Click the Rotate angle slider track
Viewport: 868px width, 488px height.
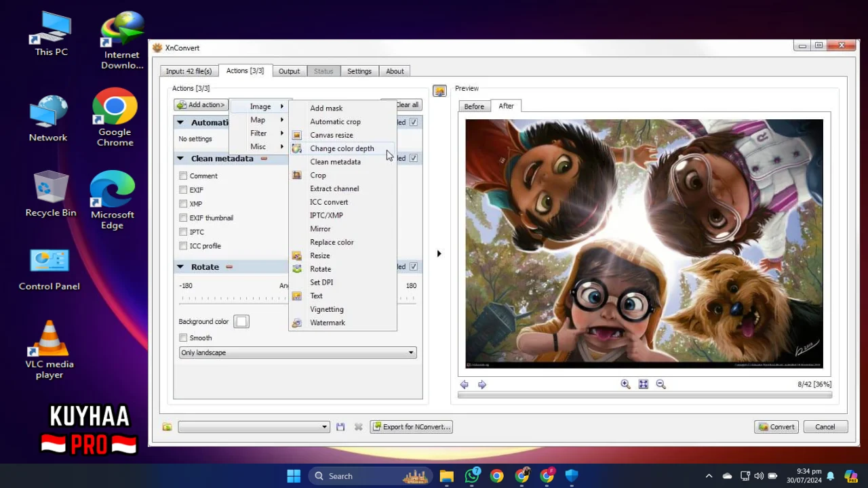tap(298, 298)
